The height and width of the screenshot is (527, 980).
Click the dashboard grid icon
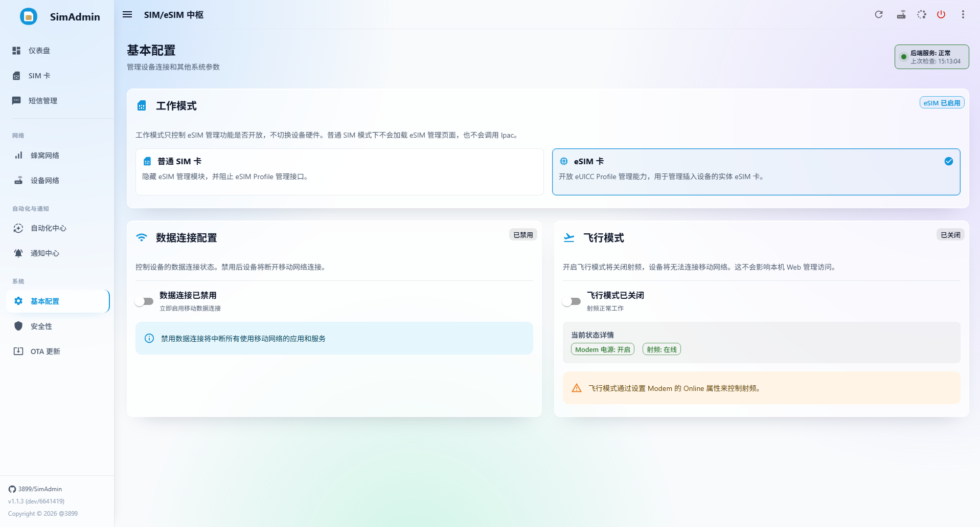[16, 51]
